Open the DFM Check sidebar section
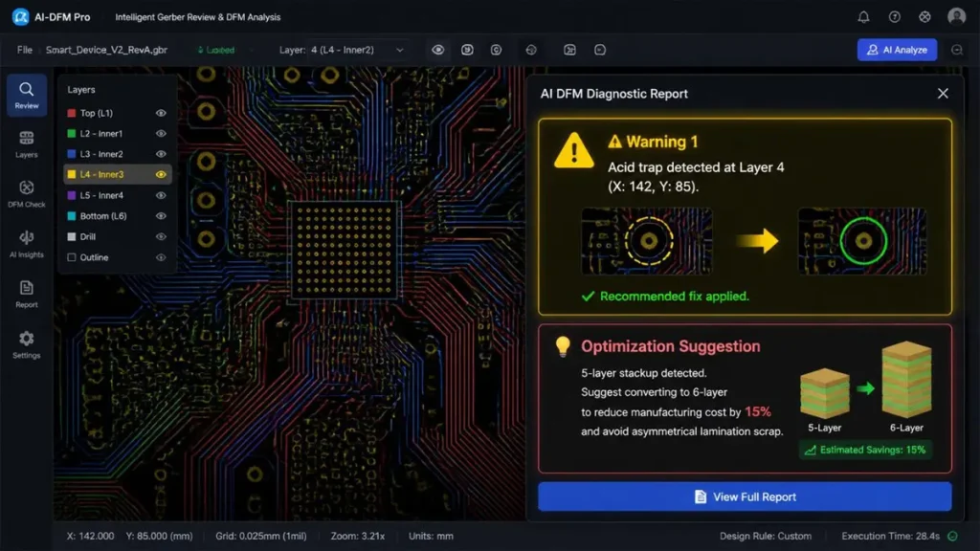This screenshot has height=551, width=980. pyautogui.click(x=26, y=193)
